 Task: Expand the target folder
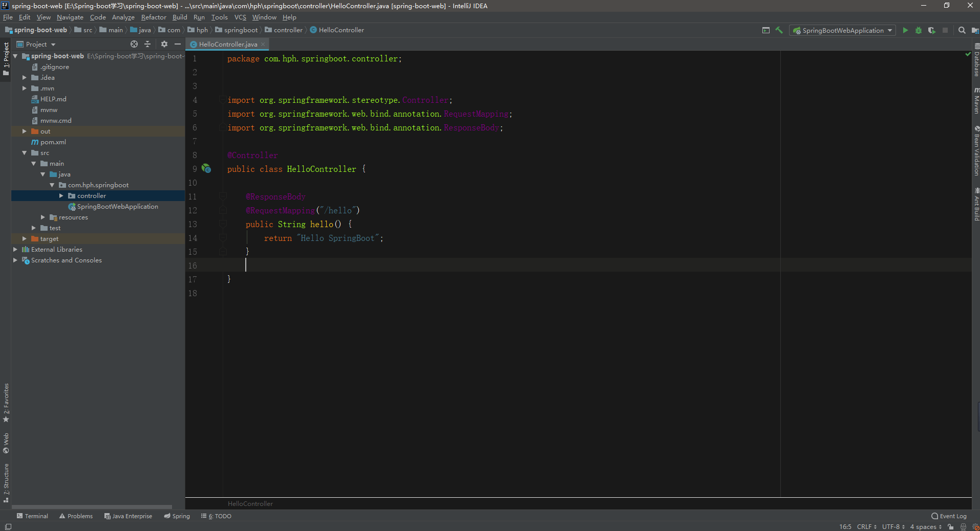point(24,239)
